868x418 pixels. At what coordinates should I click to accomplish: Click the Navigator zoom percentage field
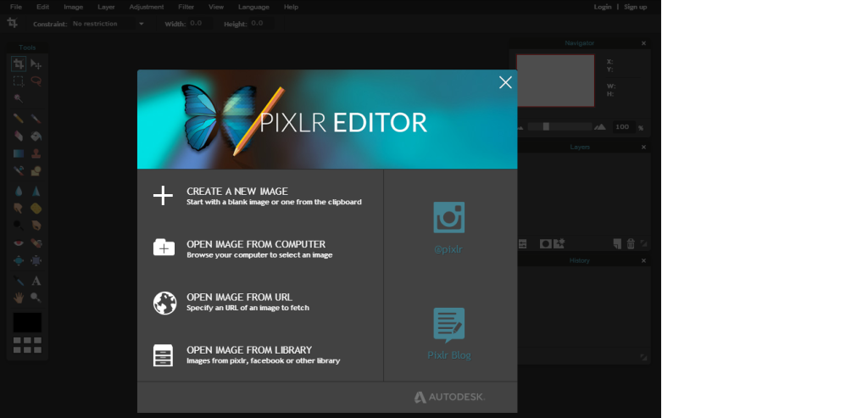coord(623,127)
